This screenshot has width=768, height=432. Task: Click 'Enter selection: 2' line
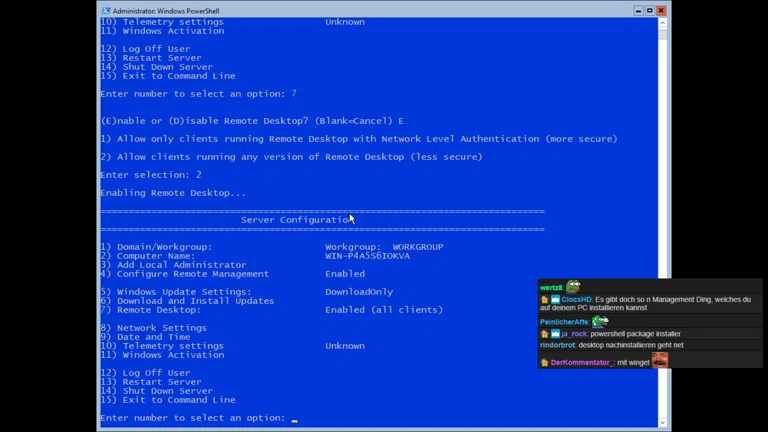[x=151, y=175]
